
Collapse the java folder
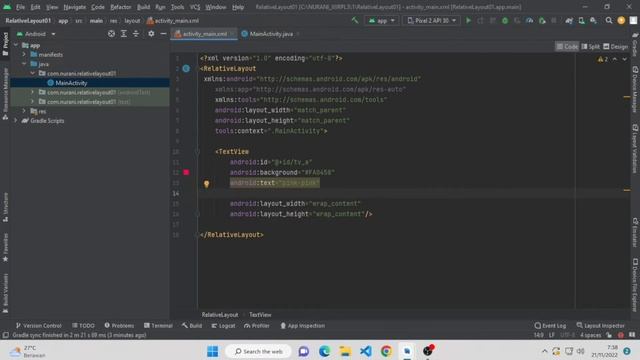[x=24, y=64]
